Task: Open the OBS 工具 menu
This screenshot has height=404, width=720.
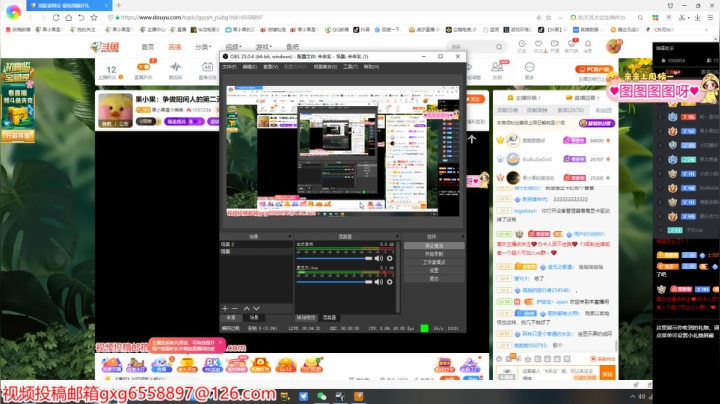Action: pos(350,67)
